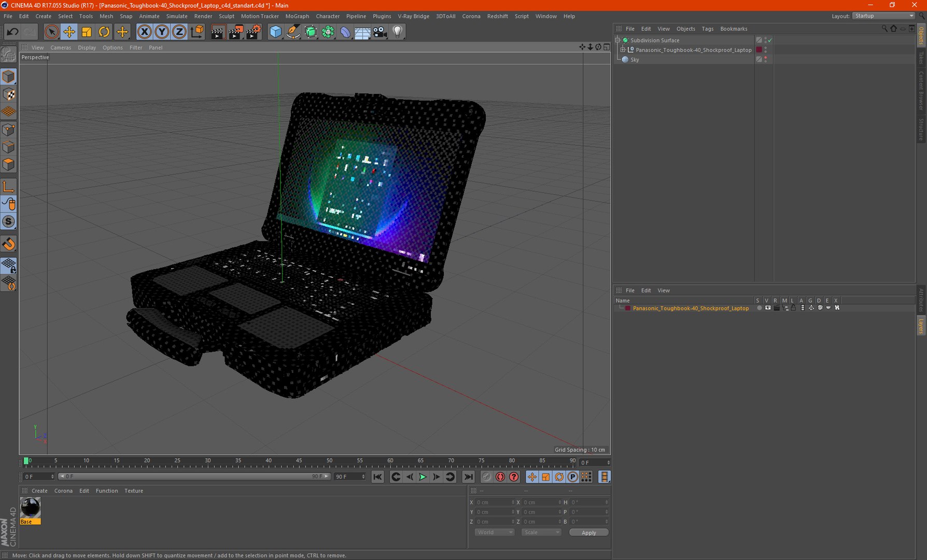Open viewport Filter menu
This screenshot has height=560, width=927.
[x=136, y=48]
